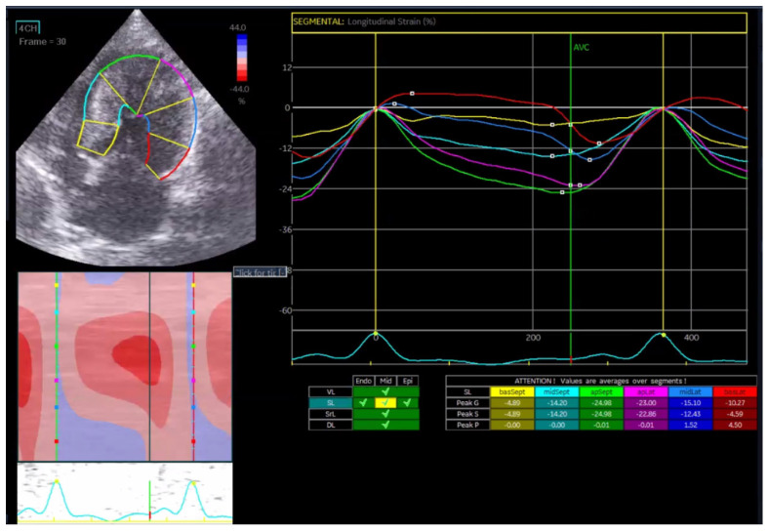768x532 pixels.
Task: Click the 'click for' tooltip box
Action: coord(261,273)
